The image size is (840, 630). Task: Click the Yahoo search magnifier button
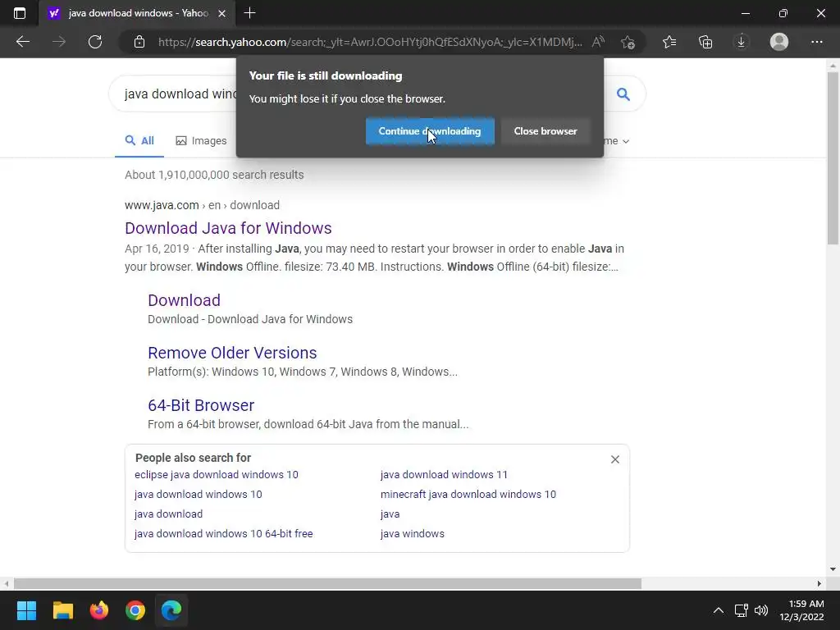[x=623, y=94]
